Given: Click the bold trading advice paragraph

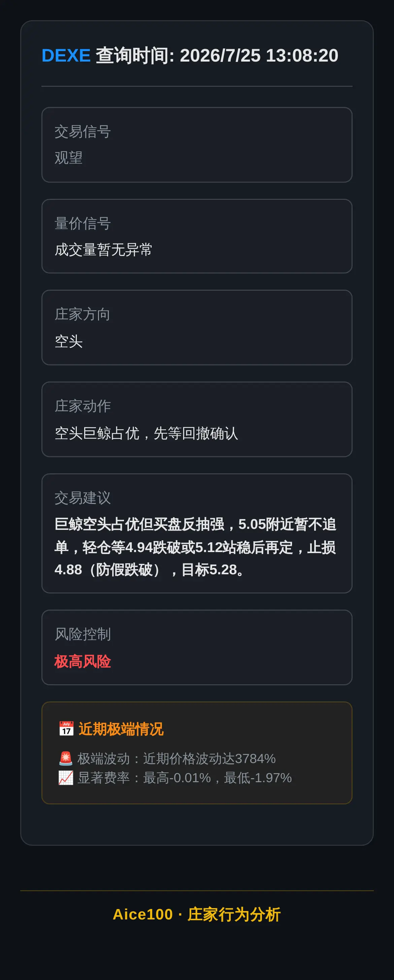Looking at the screenshot, I should 195,547.
